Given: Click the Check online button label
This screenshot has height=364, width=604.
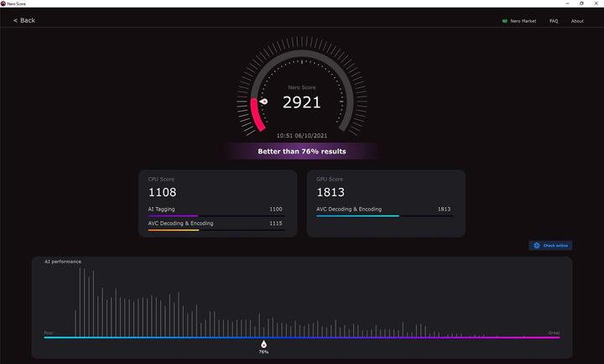Looking at the screenshot, I should point(555,246).
